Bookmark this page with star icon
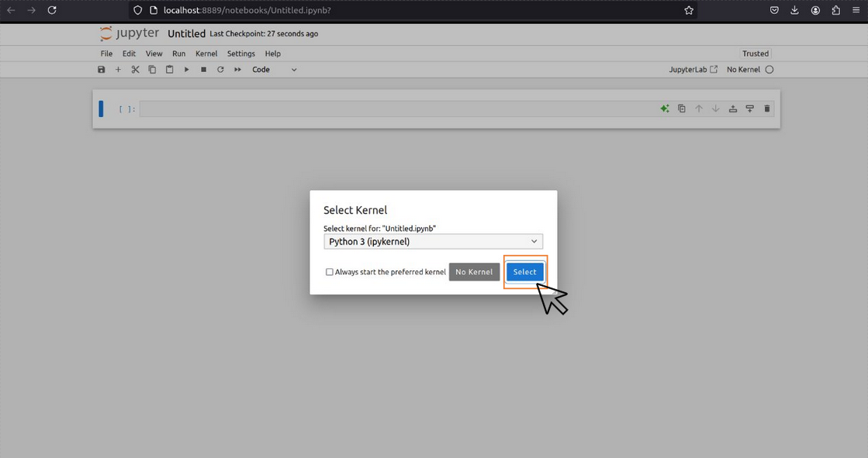868x458 pixels. pos(689,10)
